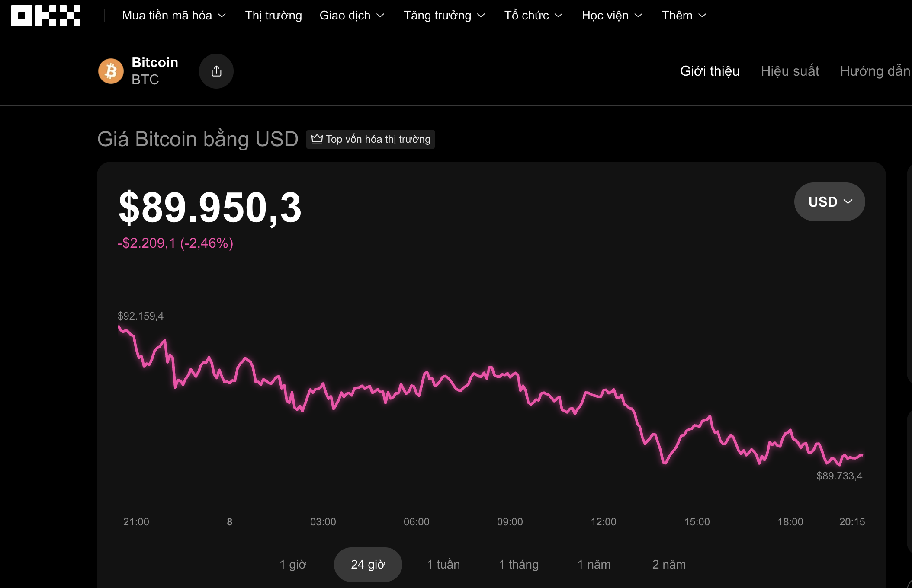Click the crown market cap badge
This screenshot has height=588, width=912.
[x=370, y=139]
